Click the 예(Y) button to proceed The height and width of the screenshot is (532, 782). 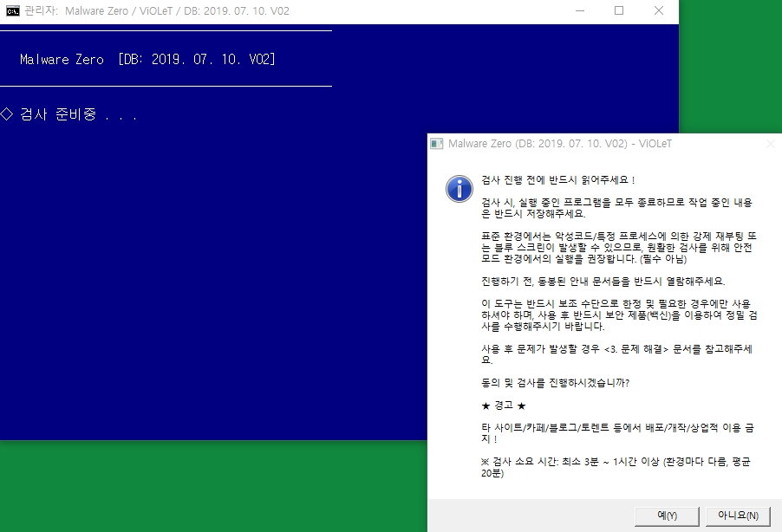click(x=667, y=516)
